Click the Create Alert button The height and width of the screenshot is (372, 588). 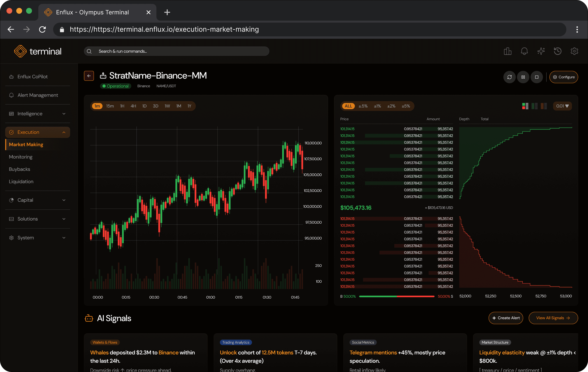506,318
